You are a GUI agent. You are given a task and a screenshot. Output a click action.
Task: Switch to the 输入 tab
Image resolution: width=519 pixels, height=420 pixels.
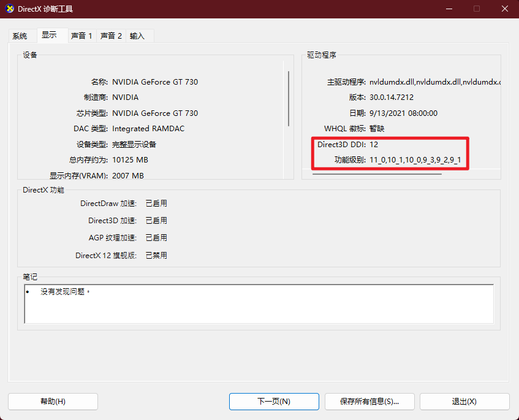pos(138,36)
